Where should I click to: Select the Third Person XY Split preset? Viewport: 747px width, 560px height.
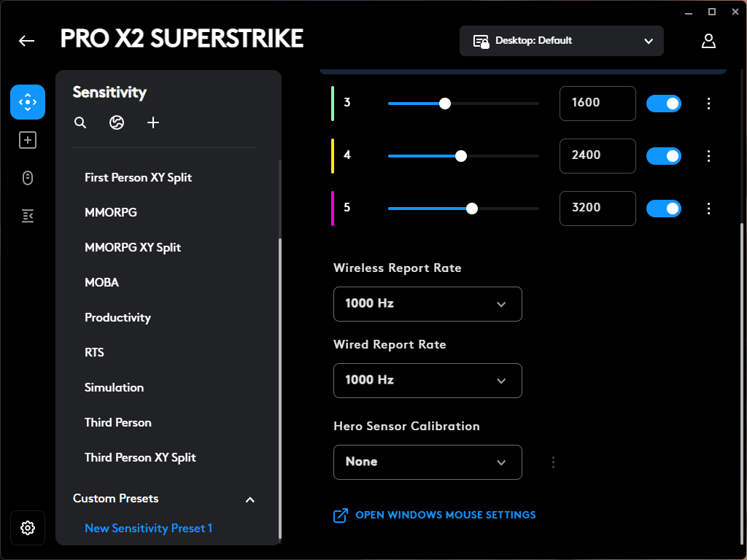(140, 458)
